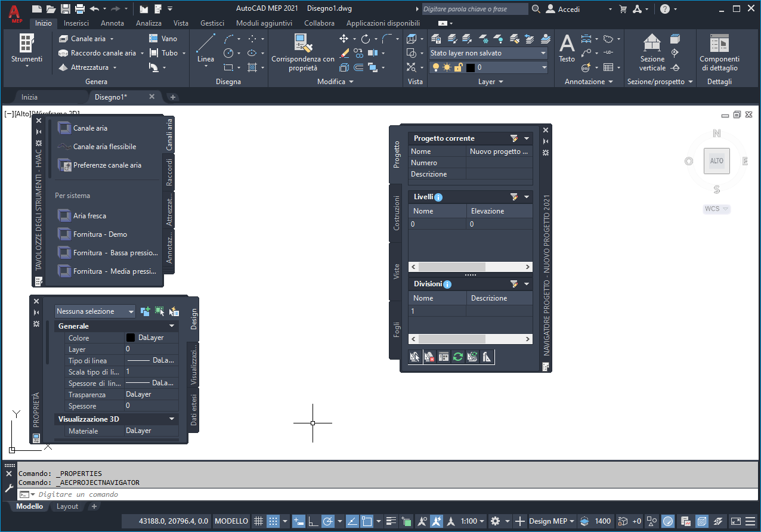Toggle ortho mode in status bar
761x532 pixels.
pos(313,521)
